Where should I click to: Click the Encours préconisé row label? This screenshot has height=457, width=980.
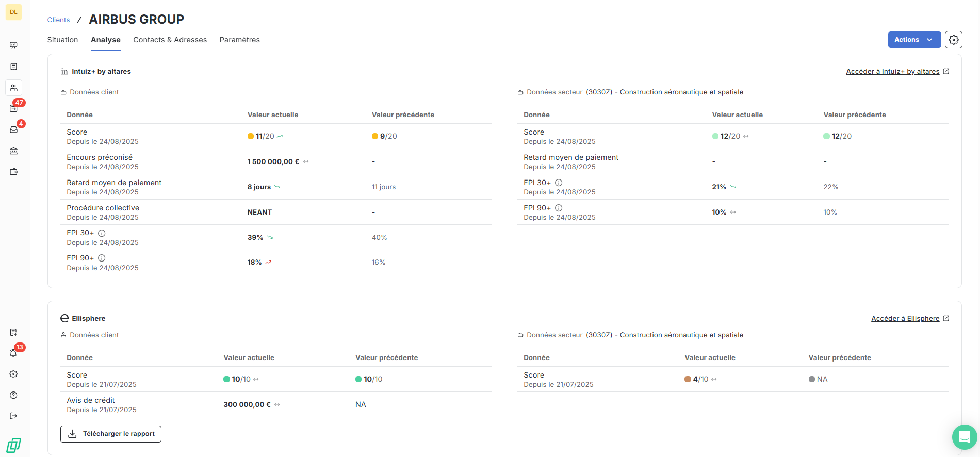pos(100,157)
